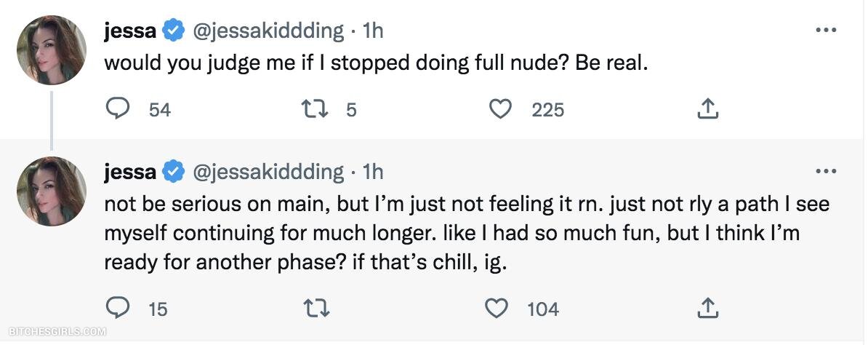Viewport: 868px width, 345px height.
Task: Open more options on second tweet
Action: (x=826, y=172)
